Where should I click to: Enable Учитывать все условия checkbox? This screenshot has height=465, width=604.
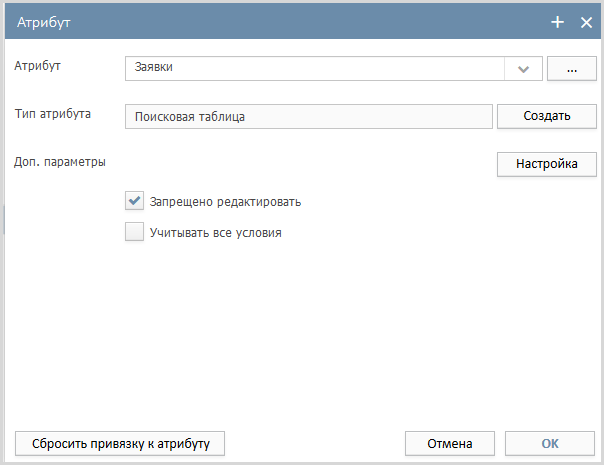click(134, 232)
